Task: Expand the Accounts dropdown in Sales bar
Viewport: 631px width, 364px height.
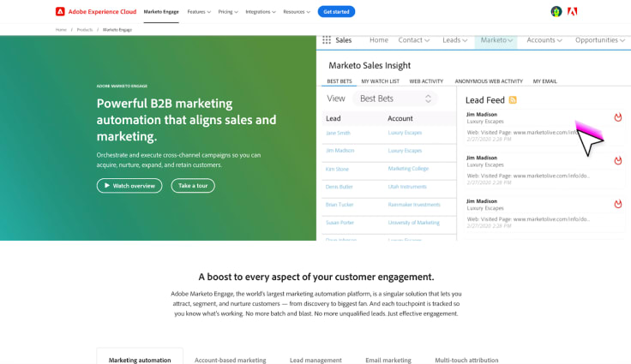Action: (544, 40)
